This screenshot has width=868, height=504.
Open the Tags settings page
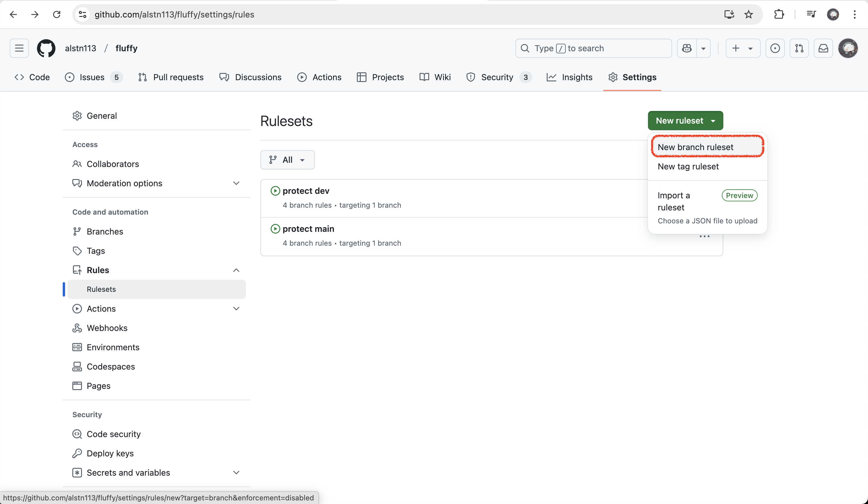(x=96, y=251)
